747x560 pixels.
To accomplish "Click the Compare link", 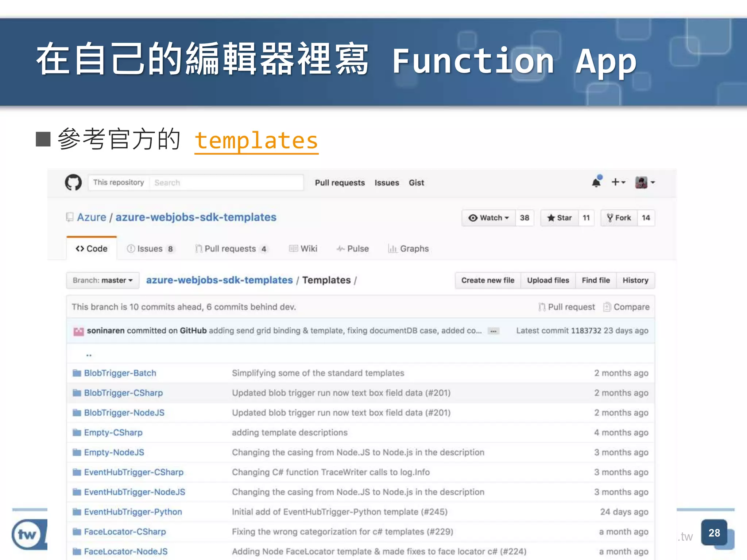I will [x=626, y=307].
